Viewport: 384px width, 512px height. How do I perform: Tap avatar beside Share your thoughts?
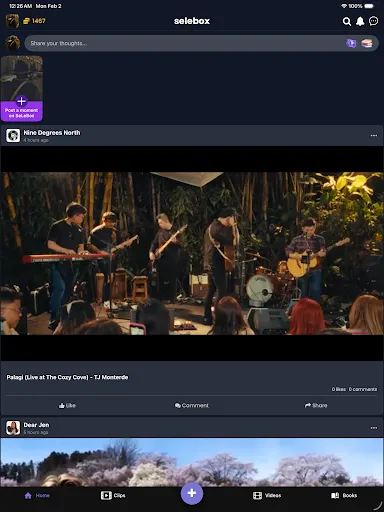pyautogui.click(x=13, y=43)
